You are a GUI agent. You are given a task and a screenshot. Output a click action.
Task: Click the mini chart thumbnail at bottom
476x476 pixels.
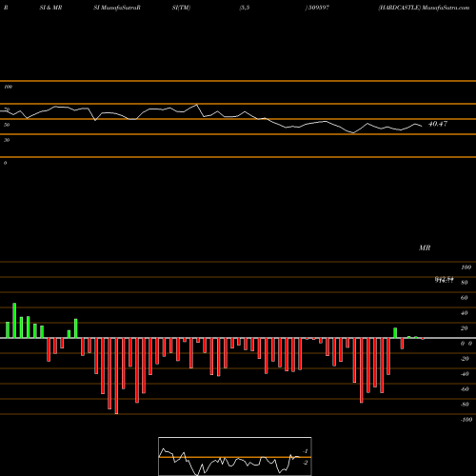coord(235,456)
